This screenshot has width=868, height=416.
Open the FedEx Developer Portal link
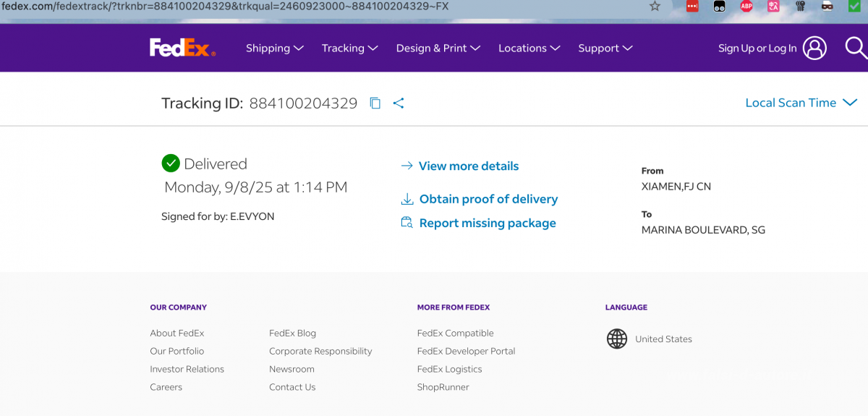pyautogui.click(x=466, y=351)
